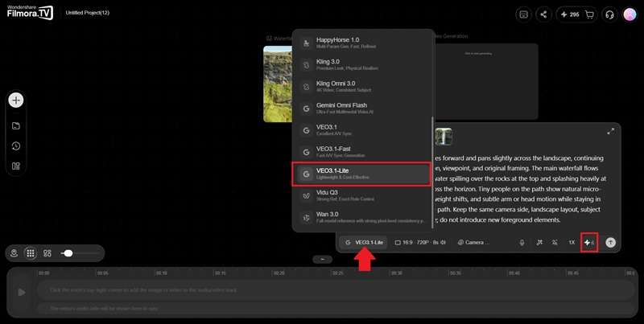Click the 295 credits counter
This screenshot has width=644, height=324.
click(570, 14)
